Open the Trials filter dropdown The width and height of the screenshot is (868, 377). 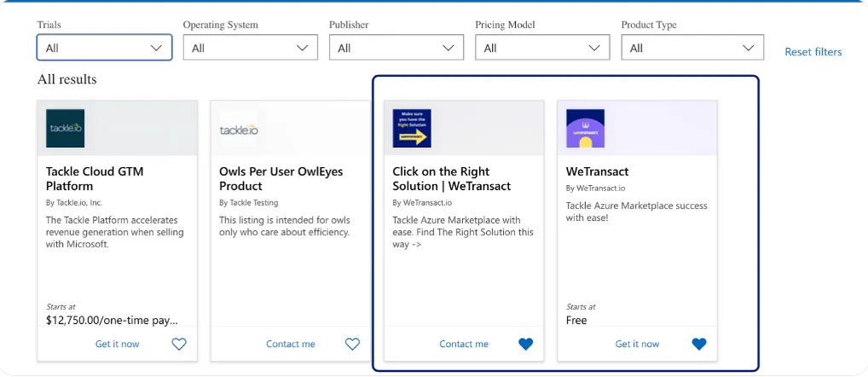[x=105, y=48]
